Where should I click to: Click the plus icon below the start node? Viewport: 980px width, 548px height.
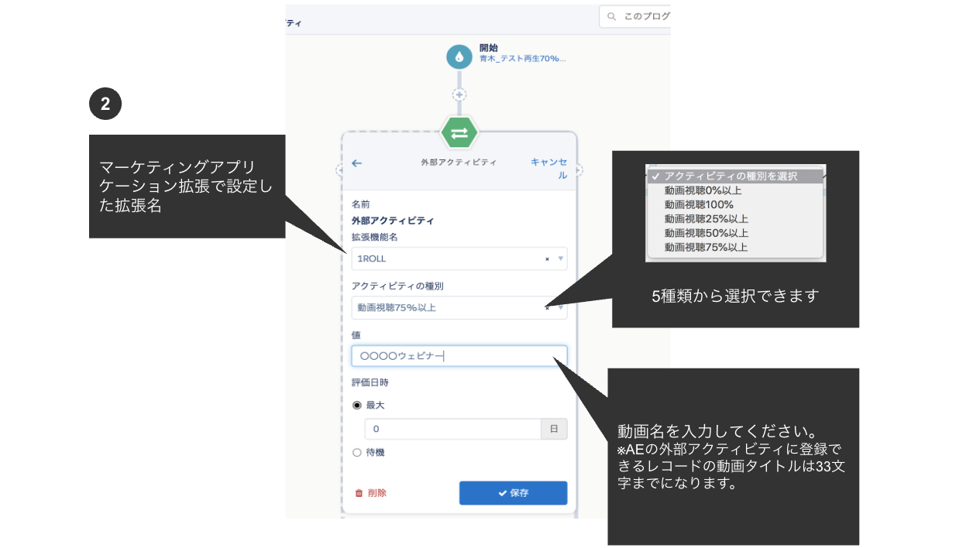(459, 94)
